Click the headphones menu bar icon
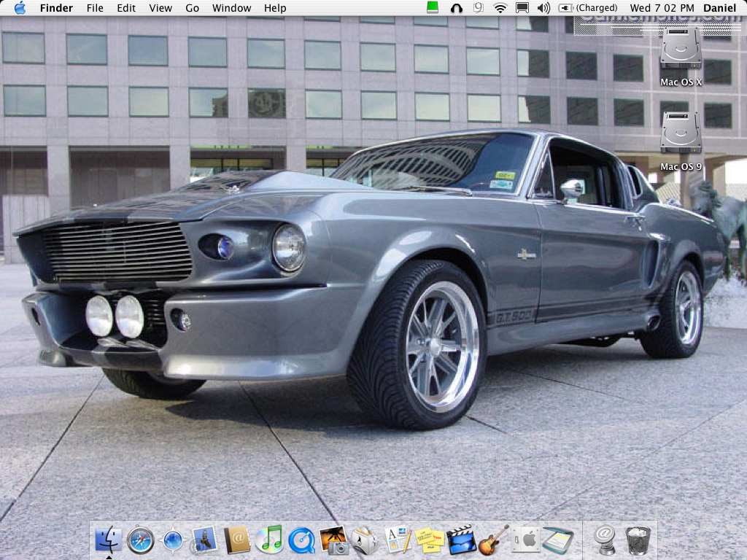Viewport: 747px width, 560px height. click(457, 8)
